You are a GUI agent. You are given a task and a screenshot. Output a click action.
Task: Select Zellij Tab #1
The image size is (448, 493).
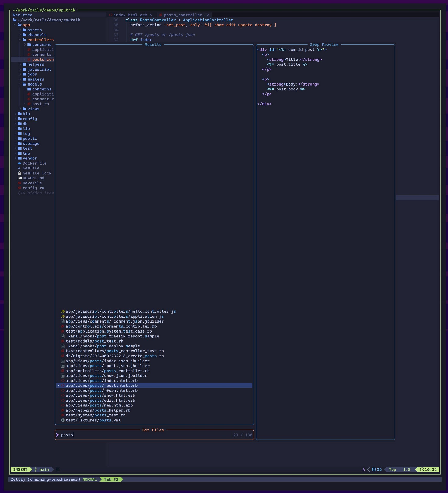click(x=111, y=479)
